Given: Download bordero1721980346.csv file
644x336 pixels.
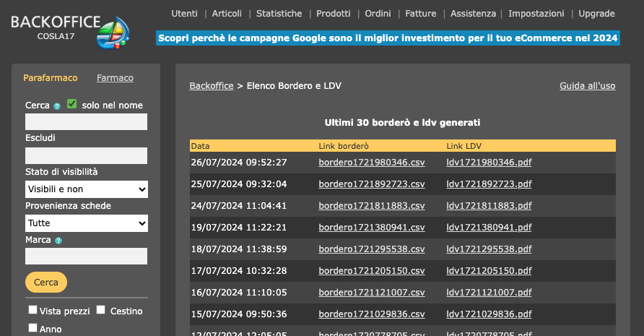Looking at the screenshot, I should pos(372,163).
